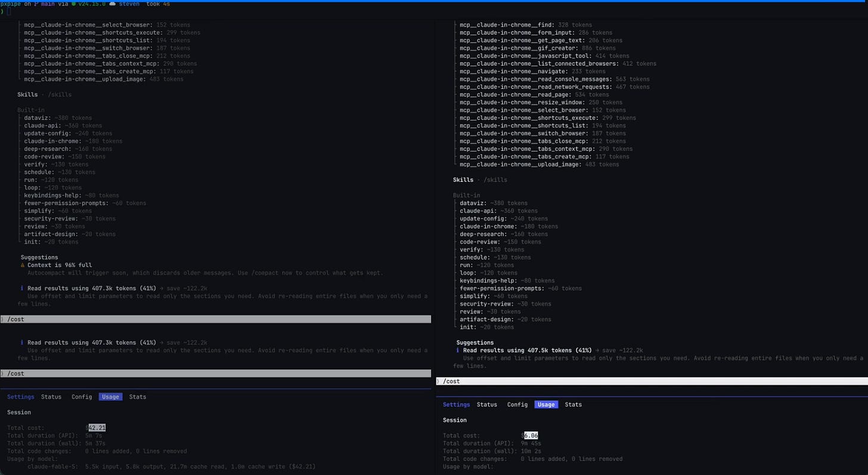Click the cloud icon in the shell prompt
The width and height of the screenshot is (868, 475).
tap(112, 4)
